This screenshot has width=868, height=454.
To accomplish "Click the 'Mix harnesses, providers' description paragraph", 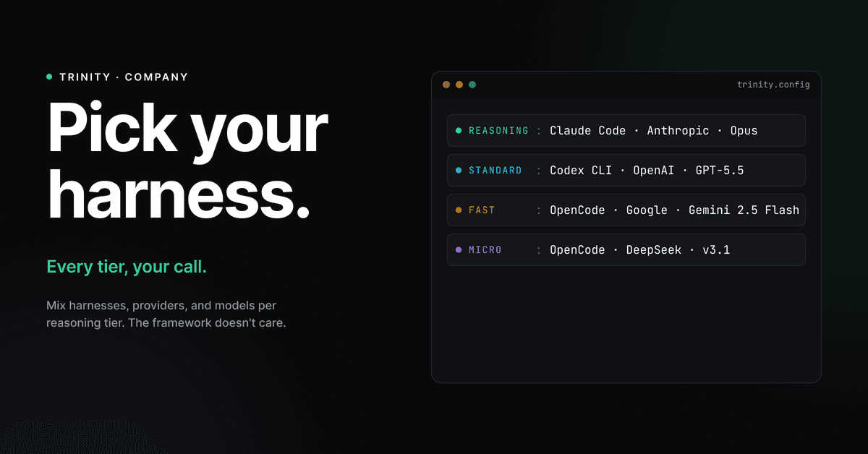I will pyautogui.click(x=166, y=314).
